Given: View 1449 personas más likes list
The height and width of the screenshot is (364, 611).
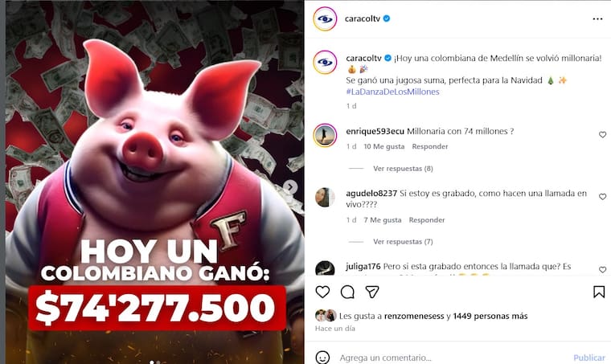Looking at the screenshot, I should click(490, 316).
